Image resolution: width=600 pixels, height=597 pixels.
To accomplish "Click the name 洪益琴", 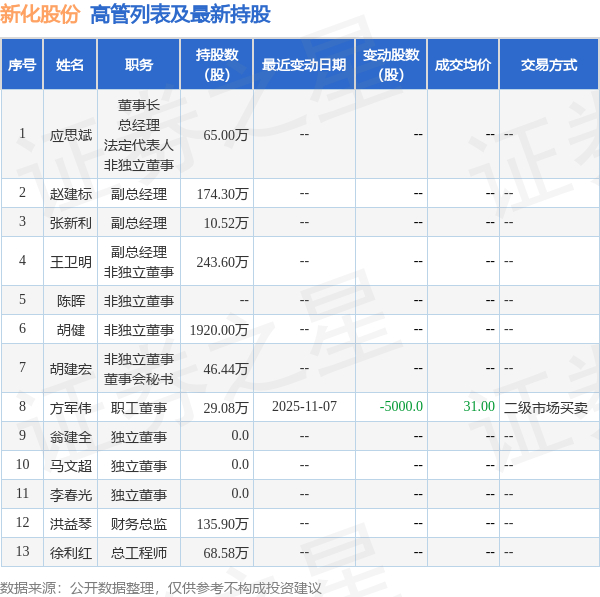I will pos(71,524).
